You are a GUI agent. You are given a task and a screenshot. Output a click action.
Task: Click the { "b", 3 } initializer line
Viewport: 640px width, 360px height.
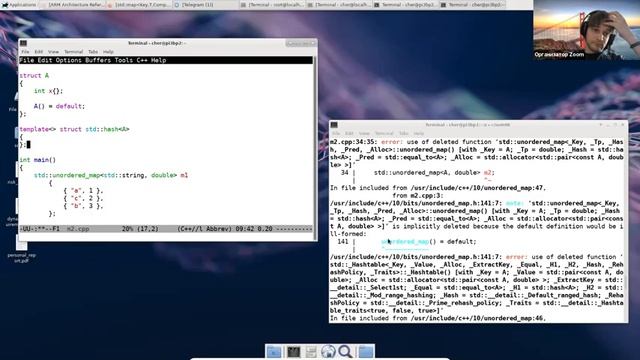pos(83,206)
